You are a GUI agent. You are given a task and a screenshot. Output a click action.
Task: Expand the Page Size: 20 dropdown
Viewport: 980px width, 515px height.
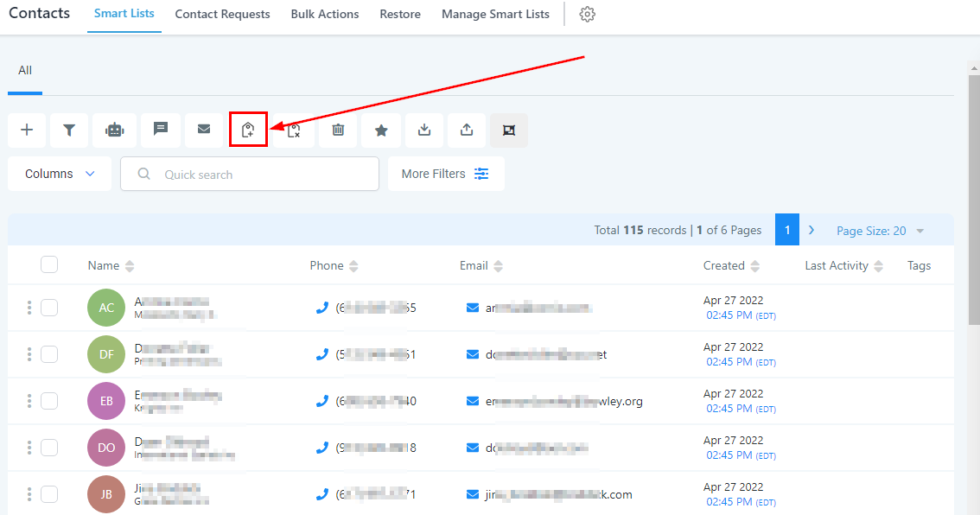[880, 231]
